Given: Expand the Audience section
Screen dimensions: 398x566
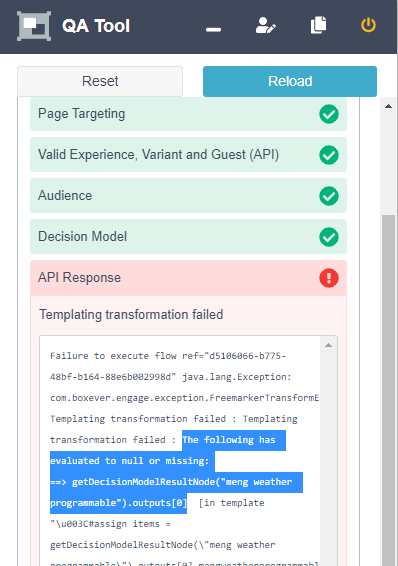Looking at the screenshot, I should [x=188, y=196].
